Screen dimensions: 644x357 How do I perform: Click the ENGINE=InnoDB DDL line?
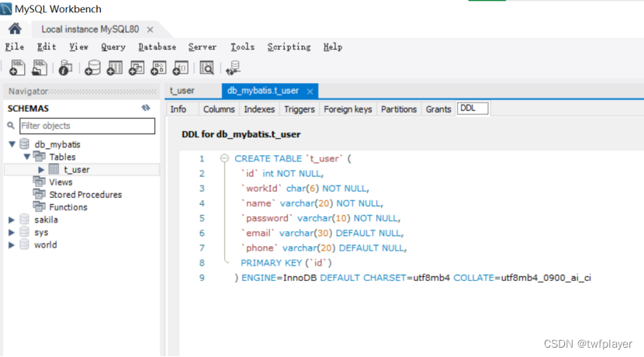[x=413, y=278]
